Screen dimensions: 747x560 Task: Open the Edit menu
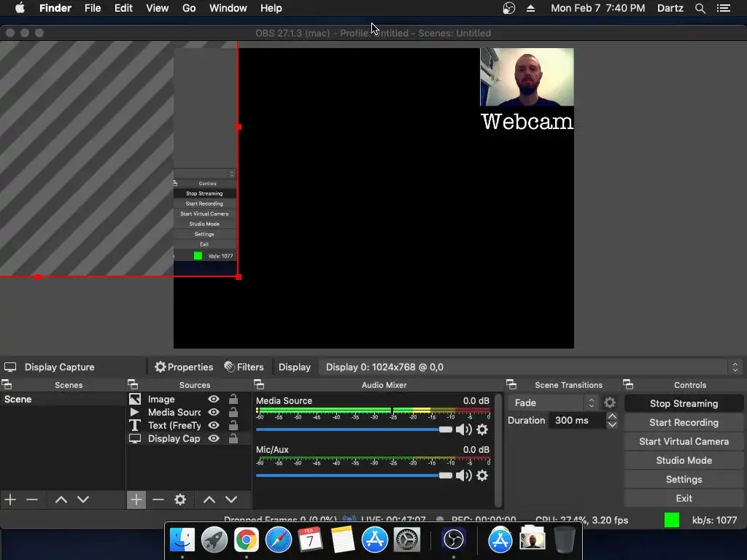123,8
